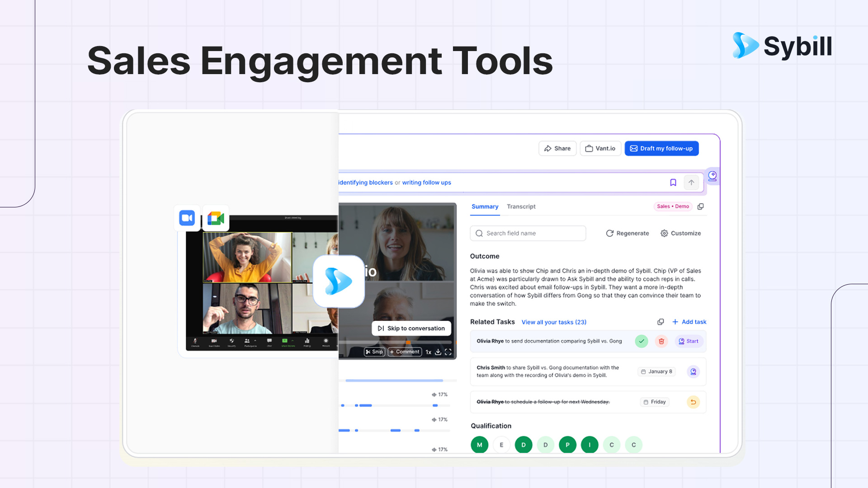The image size is (868, 488).
Task: Click the Sybill logo in the corner
Action: (782, 46)
